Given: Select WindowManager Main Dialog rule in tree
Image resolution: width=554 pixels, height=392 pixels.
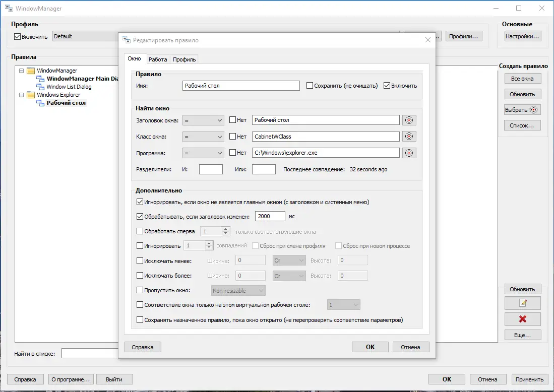Looking at the screenshot, I should click(83, 79).
